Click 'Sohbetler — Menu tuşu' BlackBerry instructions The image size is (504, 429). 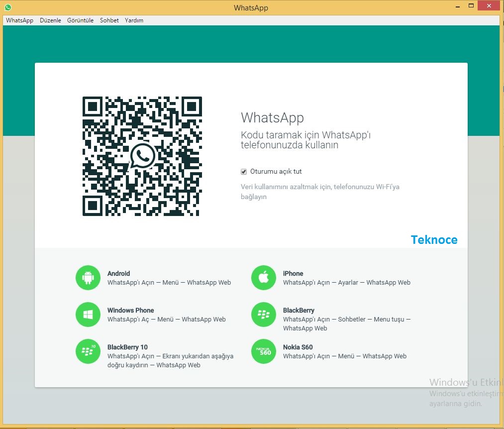pos(346,324)
